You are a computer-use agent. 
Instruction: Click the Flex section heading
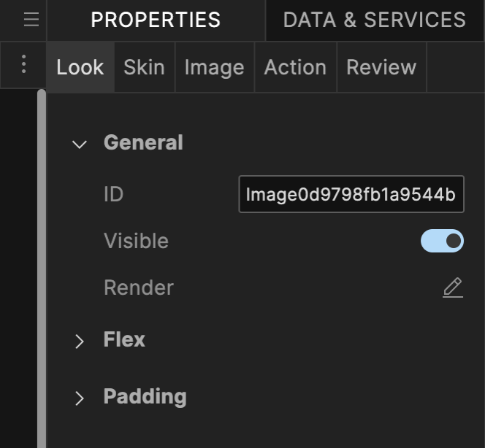pos(124,339)
